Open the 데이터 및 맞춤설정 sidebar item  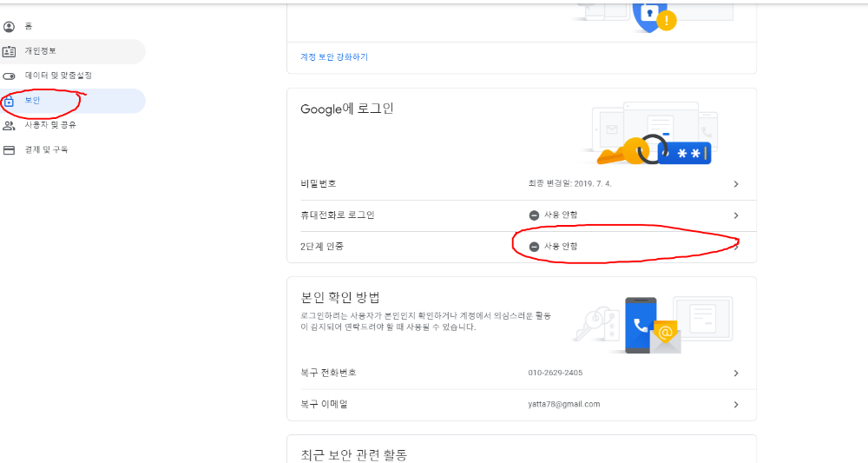73,76
